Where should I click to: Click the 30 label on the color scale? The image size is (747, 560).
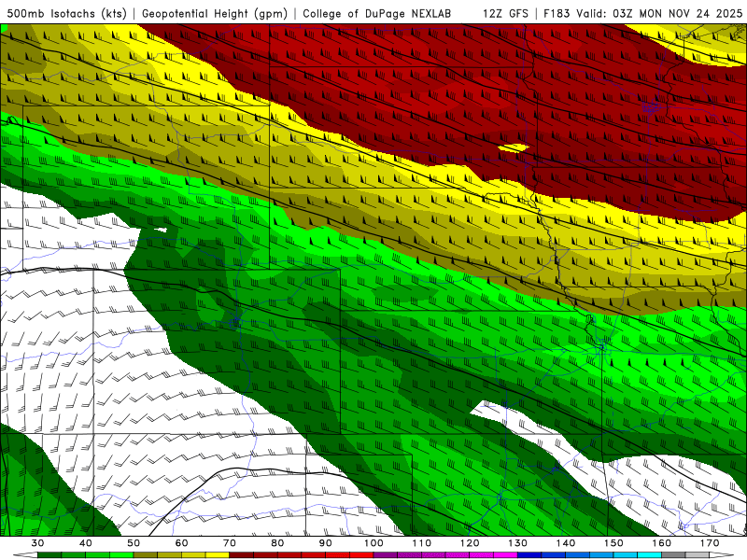tap(37, 543)
